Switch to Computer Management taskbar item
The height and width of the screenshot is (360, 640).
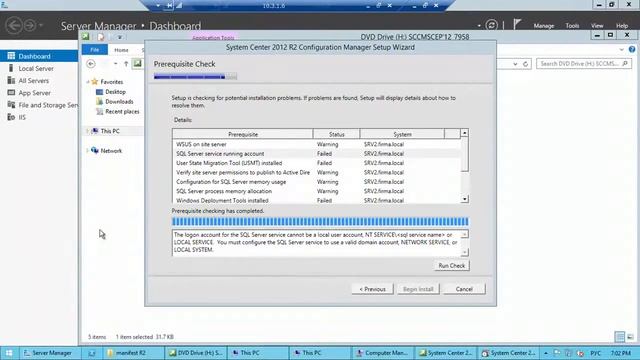[x=382, y=353]
